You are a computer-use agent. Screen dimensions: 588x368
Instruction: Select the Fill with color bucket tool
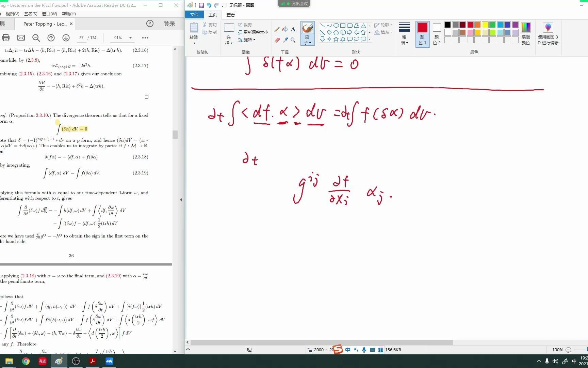(285, 29)
